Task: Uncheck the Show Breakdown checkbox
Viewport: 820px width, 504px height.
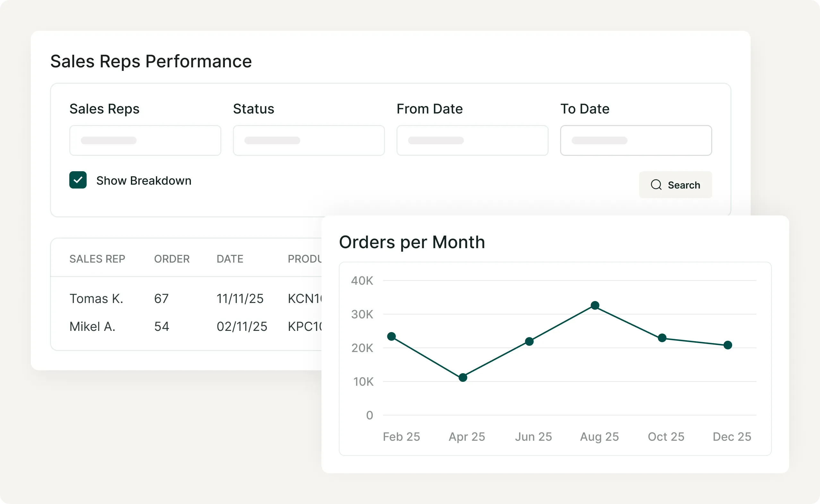Action: tap(78, 180)
